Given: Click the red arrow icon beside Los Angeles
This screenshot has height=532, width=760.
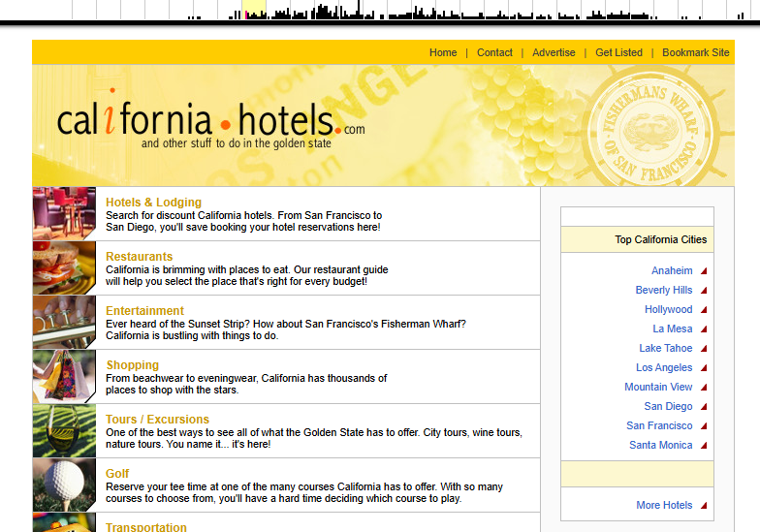Looking at the screenshot, I should 704,368.
